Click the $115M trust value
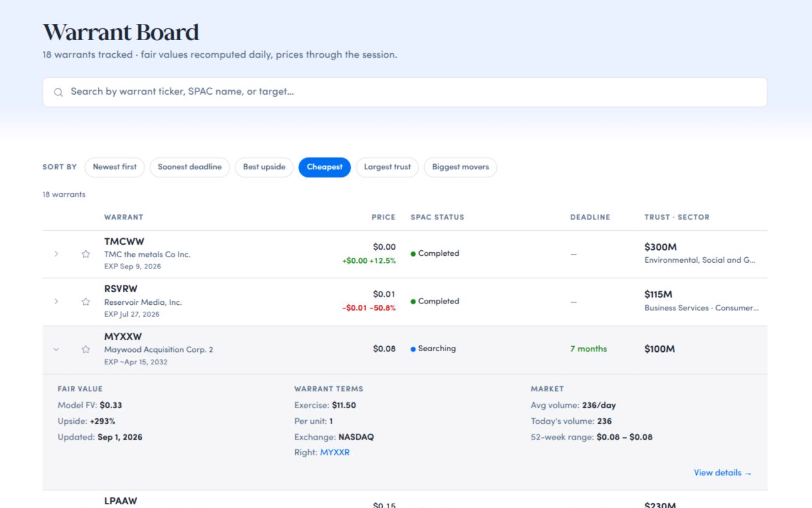This screenshot has width=812, height=508. tap(660, 294)
